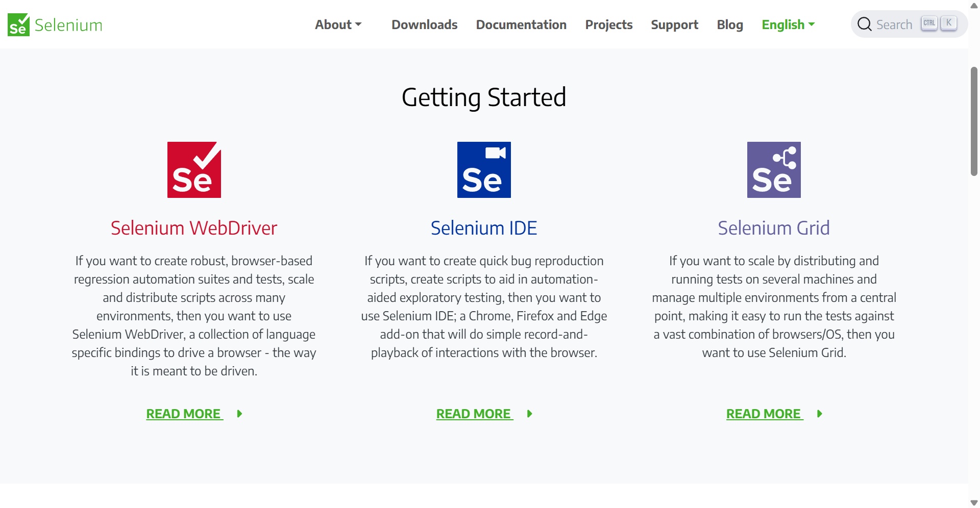Click the Selenium WebDriver heading
The image size is (980, 508).
194,228
